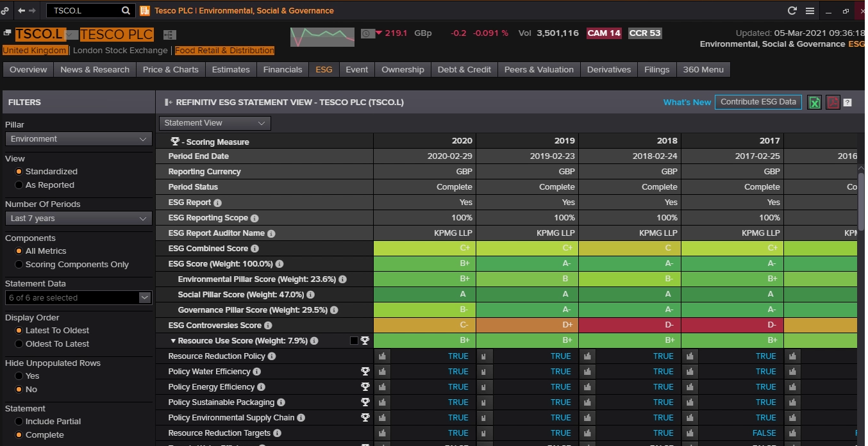
Task: Open the Number Of Periods dropdown
Action: click(78, 219)
